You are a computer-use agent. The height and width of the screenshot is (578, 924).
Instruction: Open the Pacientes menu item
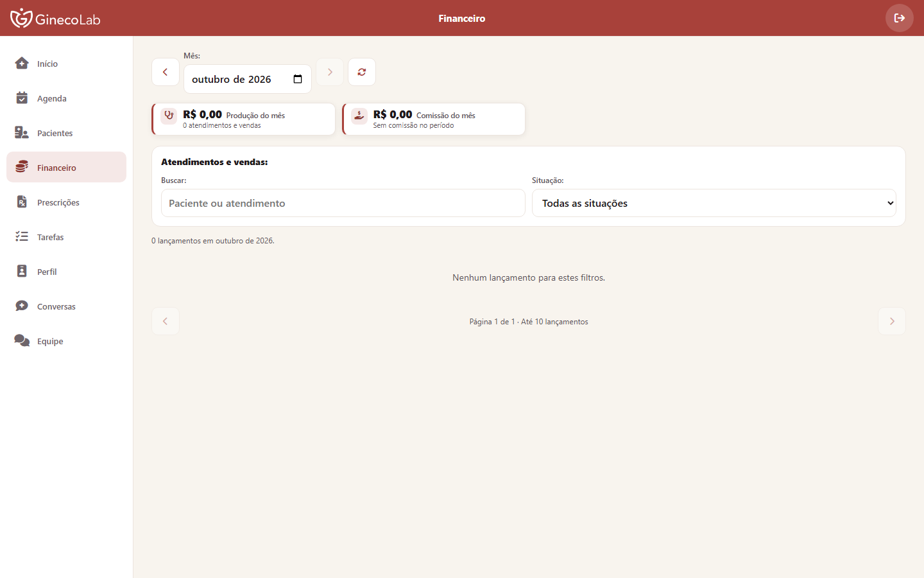click(x=66, y=132)
